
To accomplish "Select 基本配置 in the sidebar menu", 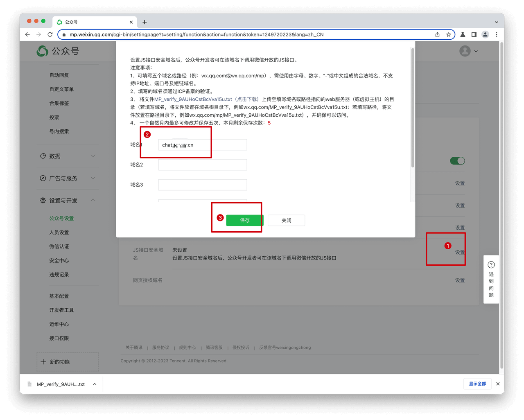I will pyautogui.click(x=59, y=296).
